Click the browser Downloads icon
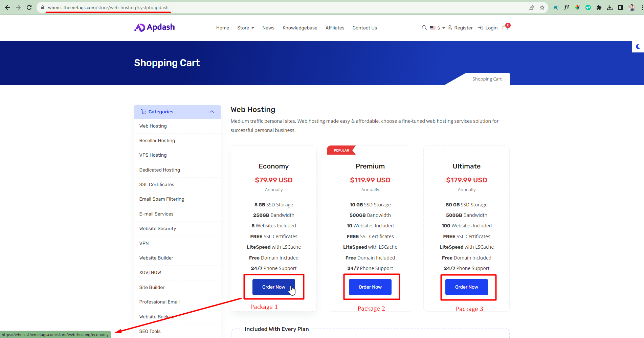Image resolution: width=644 pixels, height=338 pixels. click(x=610, y=7)
